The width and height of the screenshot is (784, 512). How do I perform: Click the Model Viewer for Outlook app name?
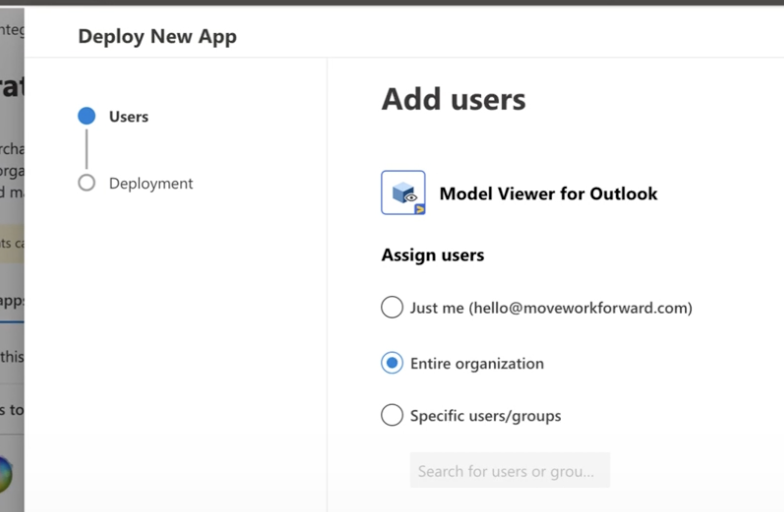point(548,194)
